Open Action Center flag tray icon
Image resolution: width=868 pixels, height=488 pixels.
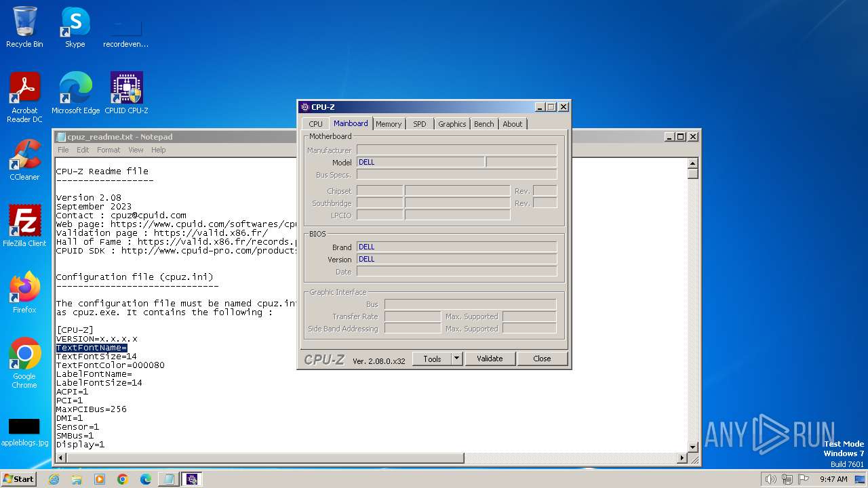point(803,479)
